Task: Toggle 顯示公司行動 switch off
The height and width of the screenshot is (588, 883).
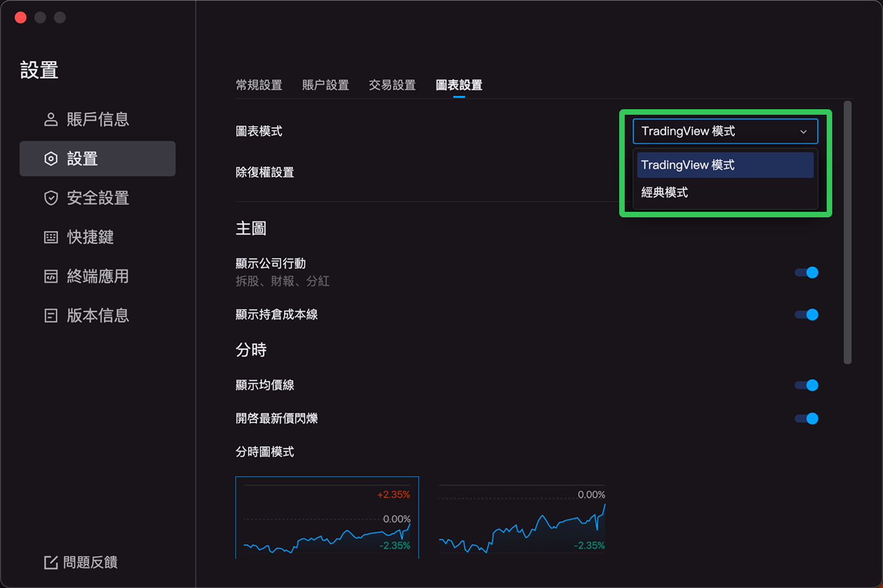Action: (806, 272)
